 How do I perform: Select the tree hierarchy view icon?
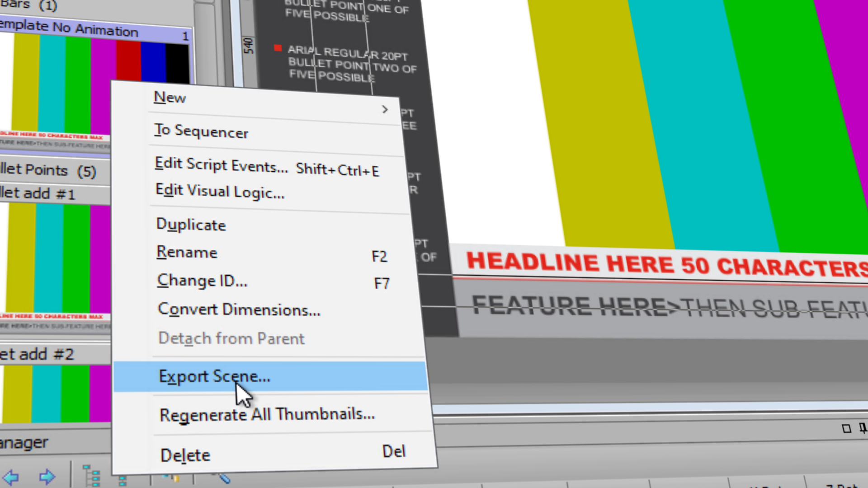pyautogui.click(x=91, y=475)
